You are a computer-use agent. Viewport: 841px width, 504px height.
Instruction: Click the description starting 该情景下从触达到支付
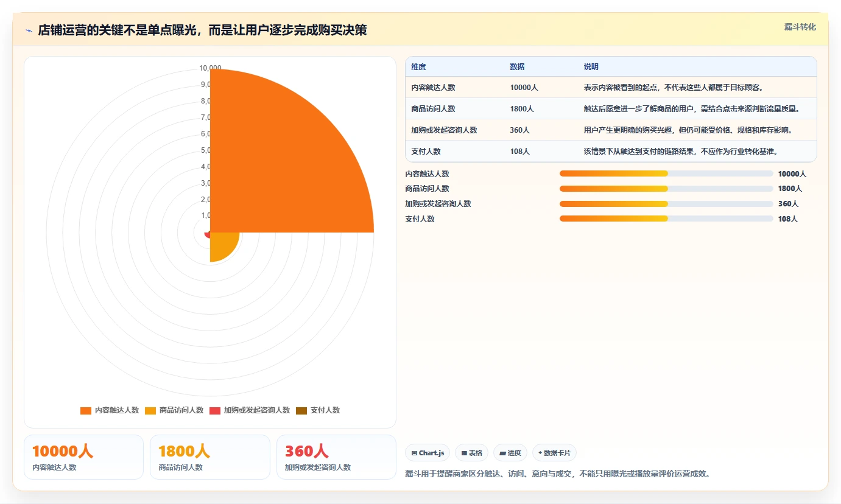click(x=680, y=152)
